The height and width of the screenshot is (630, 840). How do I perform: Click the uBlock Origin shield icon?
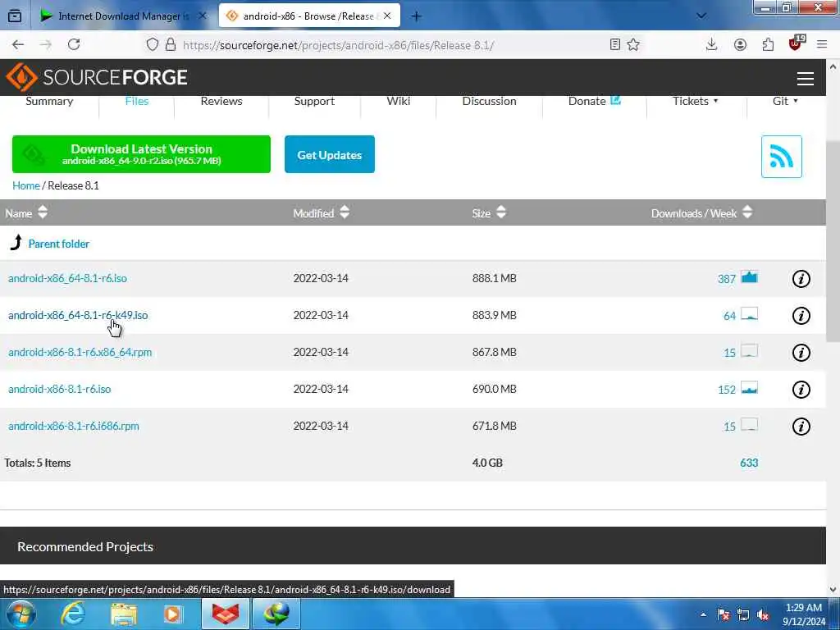(796, 43)
